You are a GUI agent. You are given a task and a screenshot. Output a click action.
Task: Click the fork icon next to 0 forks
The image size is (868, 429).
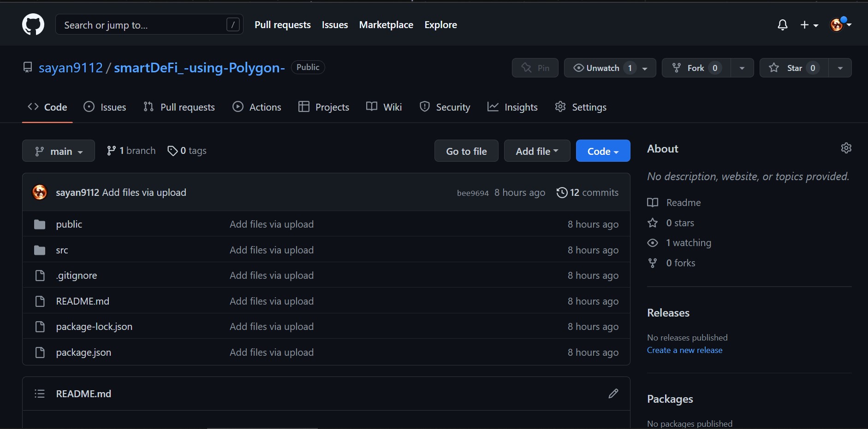(653, 263)
